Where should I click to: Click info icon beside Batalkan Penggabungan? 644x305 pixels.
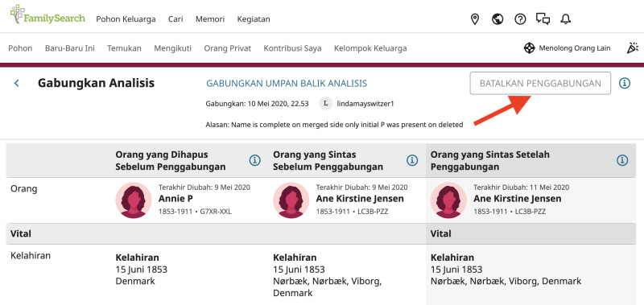tap(625, 84)
